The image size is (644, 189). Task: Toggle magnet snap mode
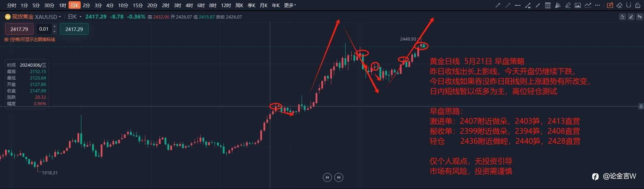[x=628, y=5]
